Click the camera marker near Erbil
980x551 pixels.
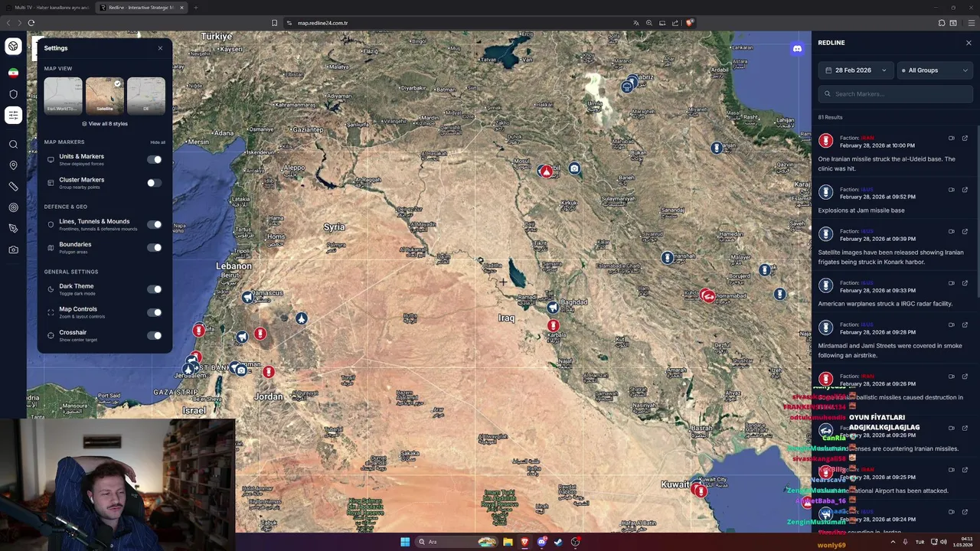574,168
